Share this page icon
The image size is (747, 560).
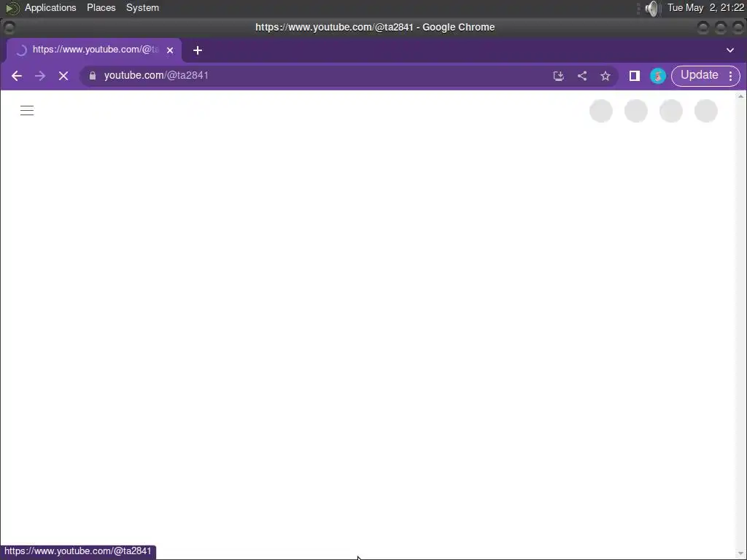pos(582,76)
